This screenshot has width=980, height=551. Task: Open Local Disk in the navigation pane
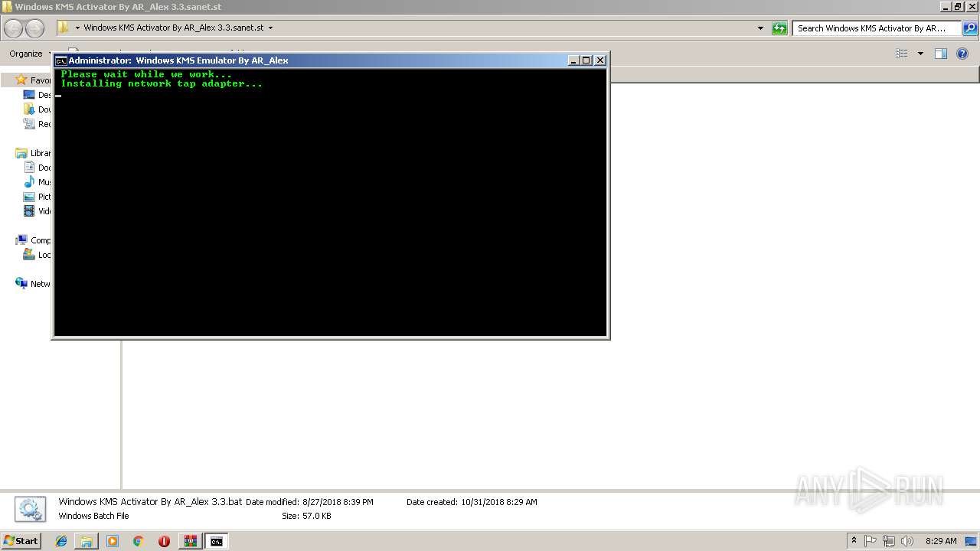pos(37,255)
